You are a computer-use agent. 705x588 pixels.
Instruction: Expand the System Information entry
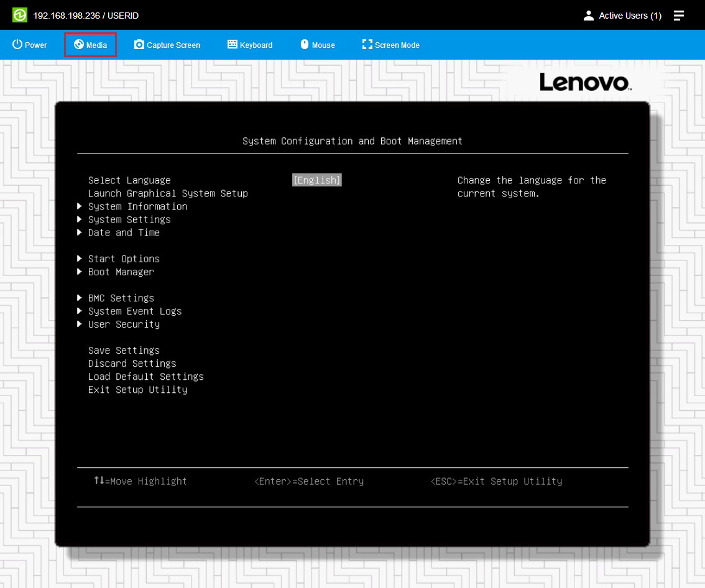(137, 206)
